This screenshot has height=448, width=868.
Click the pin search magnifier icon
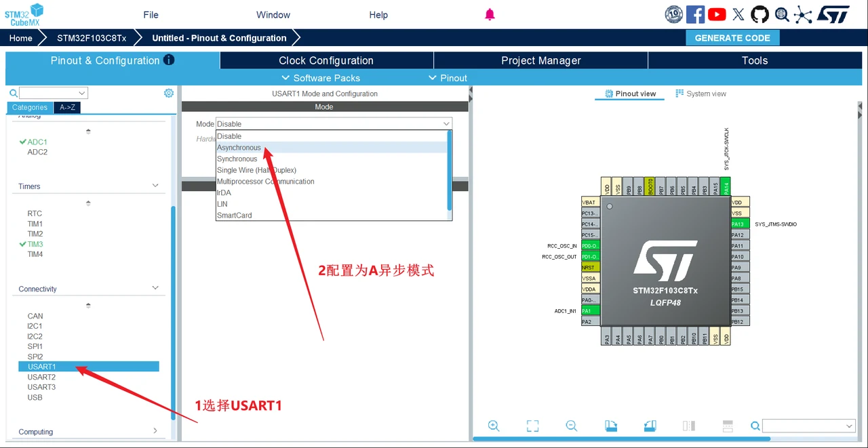755,426
